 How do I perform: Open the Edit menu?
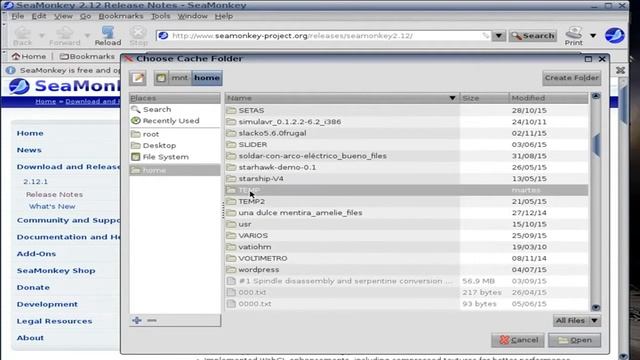[39, 16]
